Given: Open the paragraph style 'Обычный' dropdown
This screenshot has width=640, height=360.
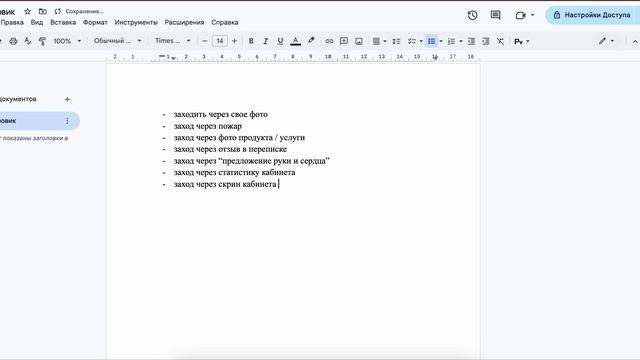Looking at the screenshot, I should click(118, 41).
